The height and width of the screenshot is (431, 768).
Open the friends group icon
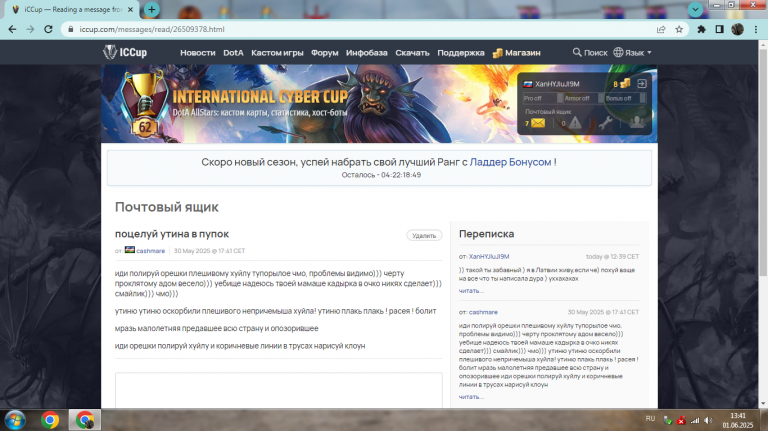637,122
